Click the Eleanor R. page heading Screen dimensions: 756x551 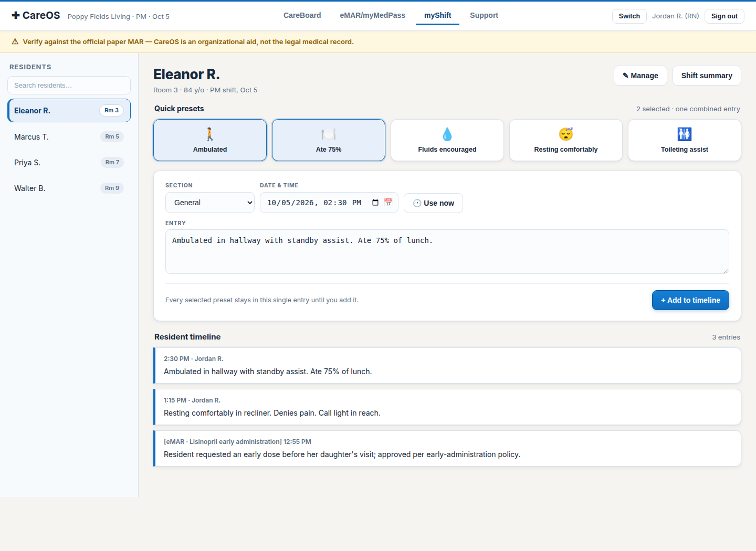pos(186,75)
